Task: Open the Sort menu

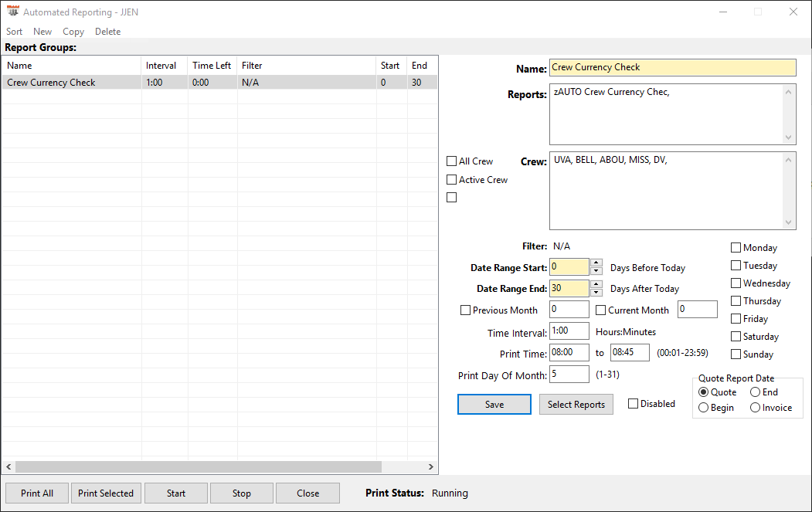Action: 14,32
